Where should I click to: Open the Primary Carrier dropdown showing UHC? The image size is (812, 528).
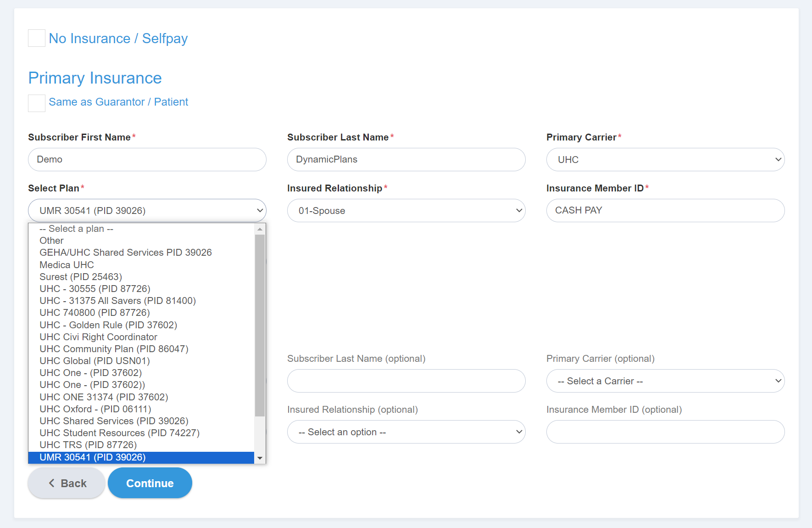coord(666,159)
